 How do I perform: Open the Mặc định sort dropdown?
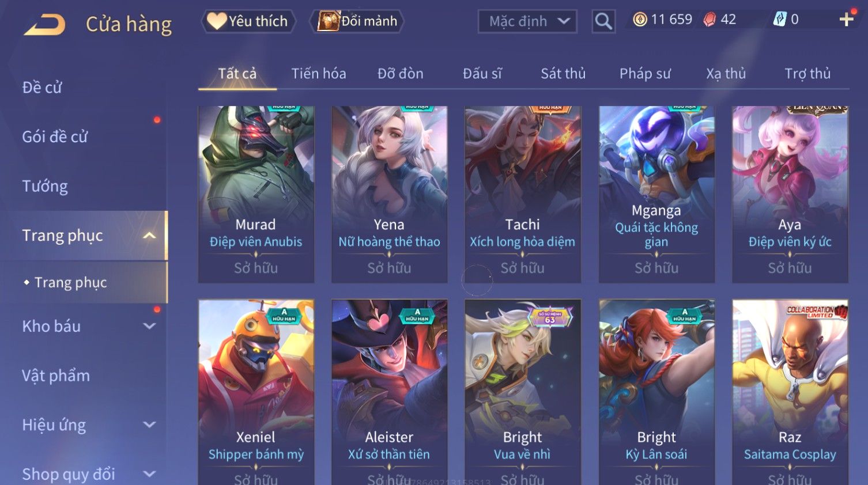pyautogui.click(x=527, y=21)
